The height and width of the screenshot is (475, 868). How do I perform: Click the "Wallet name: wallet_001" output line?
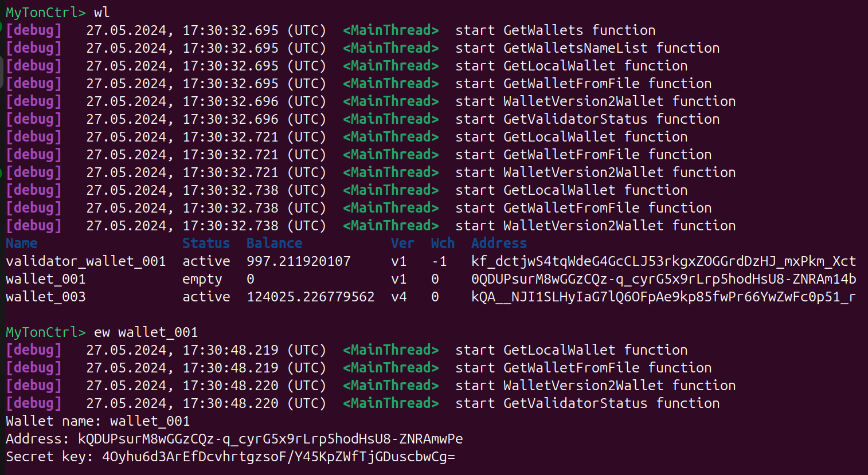97,421
